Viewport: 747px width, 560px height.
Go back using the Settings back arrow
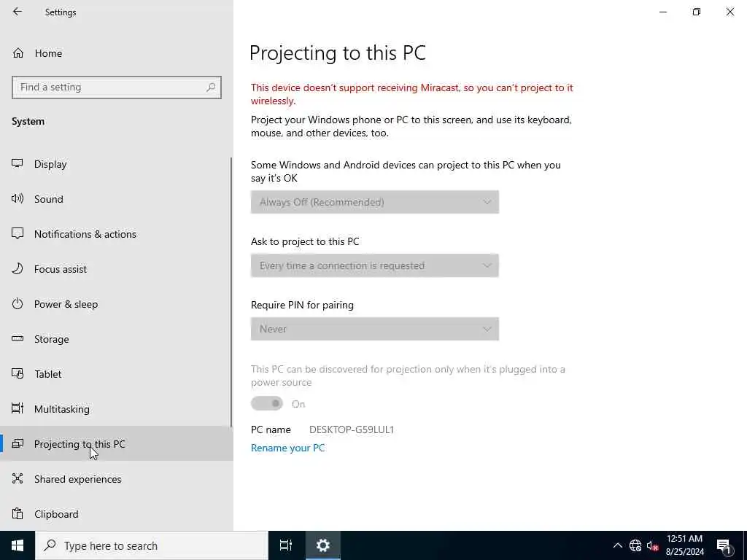18,12
